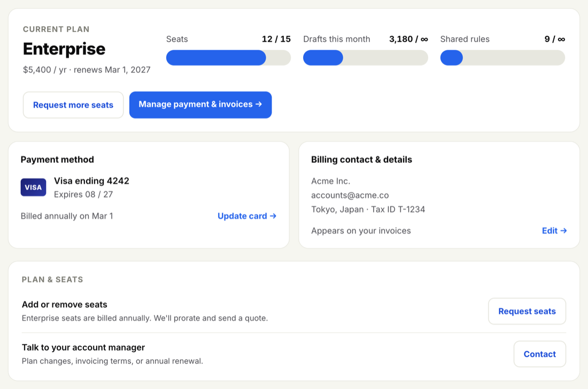Screen dimensions: 588x389
Task: Click "Tokyo, Japan · Tax ID T-1234" text
Action: [x=368, y=209]
